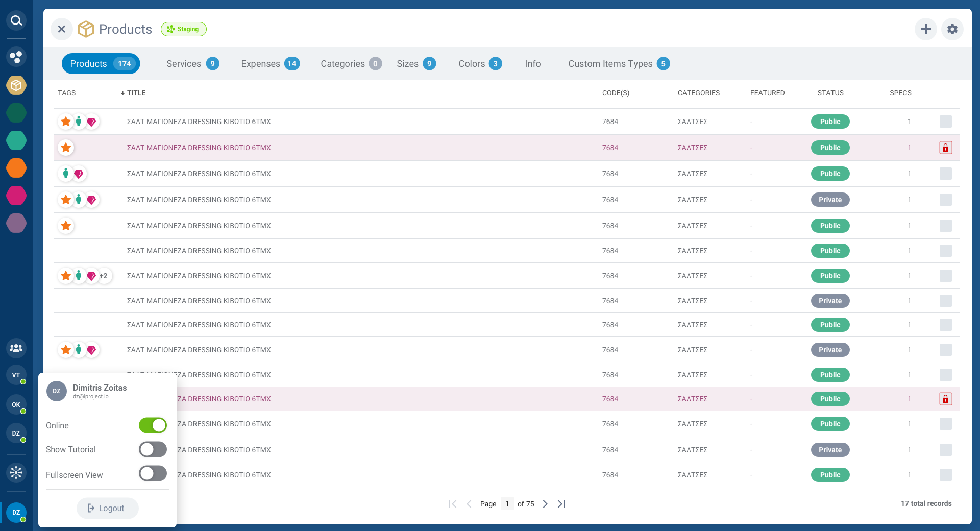Viewport: 980px width, 531px height.
Task: Click the star tag on the fifth product row
Action: click(x=65, y=226)
